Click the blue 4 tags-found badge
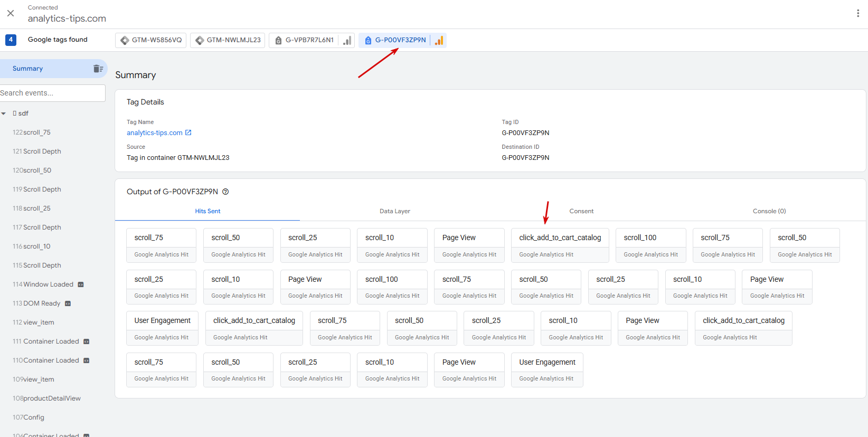 tap(11, 40)
